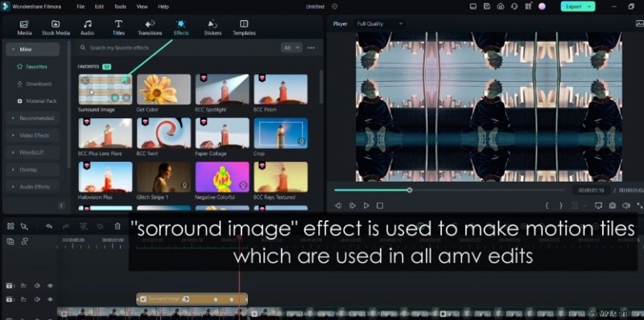Screen dimensions: 644x320
Task: Select the Halovision Plus effect thumbnail
Action: click(x=105, y=177)
